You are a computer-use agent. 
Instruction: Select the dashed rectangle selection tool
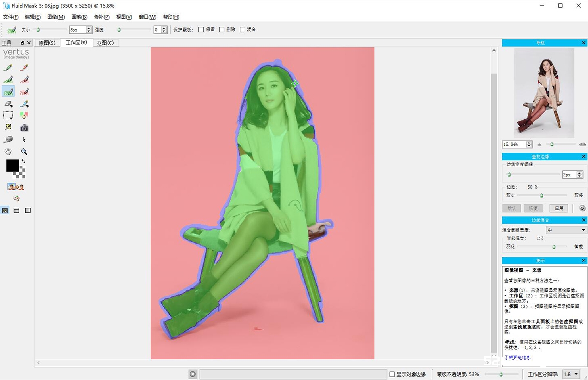coord(8,116)
